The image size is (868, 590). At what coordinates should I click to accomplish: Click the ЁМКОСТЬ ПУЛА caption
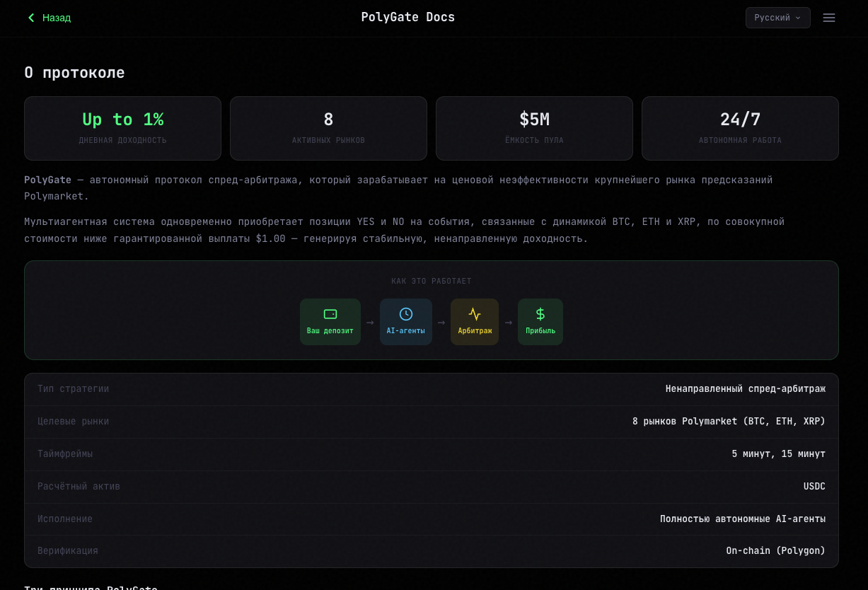(534, 141)
